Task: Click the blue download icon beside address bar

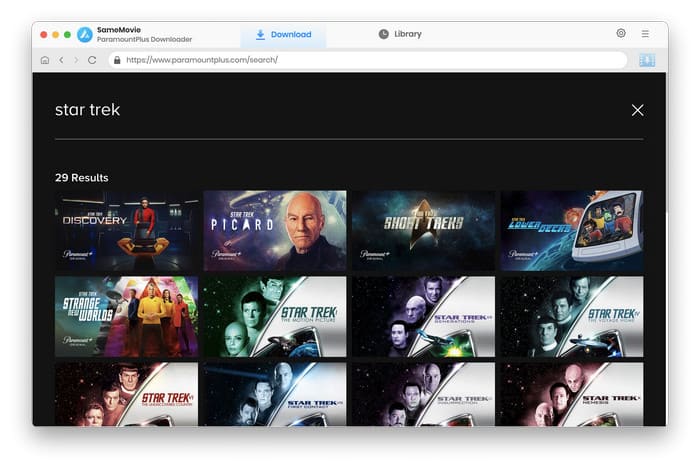Action: click(647, 60)
